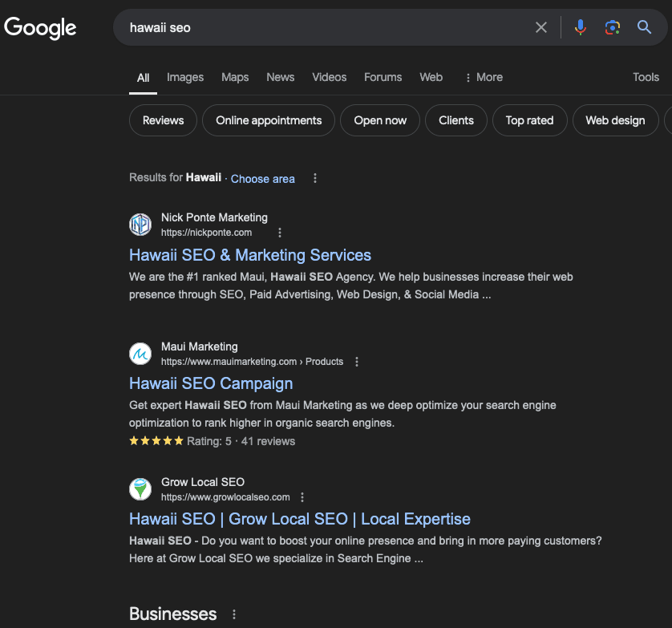Image resolution: width=672 pixels, height=628 pixels.
Task: Open Hawaii SEO & Marketing Services result
Action: pyautogui.click(x=250, y=255)
